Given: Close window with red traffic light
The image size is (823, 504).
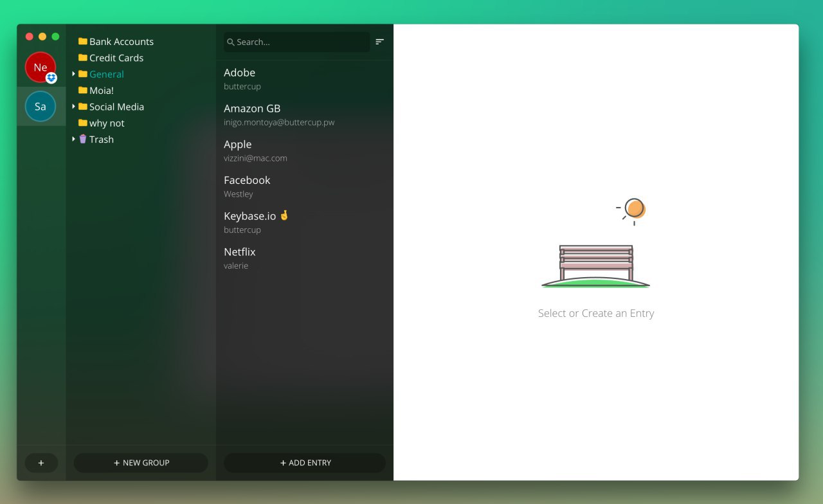Looking at the screenshot, I should pyautogui.click(x=30, y=37).
